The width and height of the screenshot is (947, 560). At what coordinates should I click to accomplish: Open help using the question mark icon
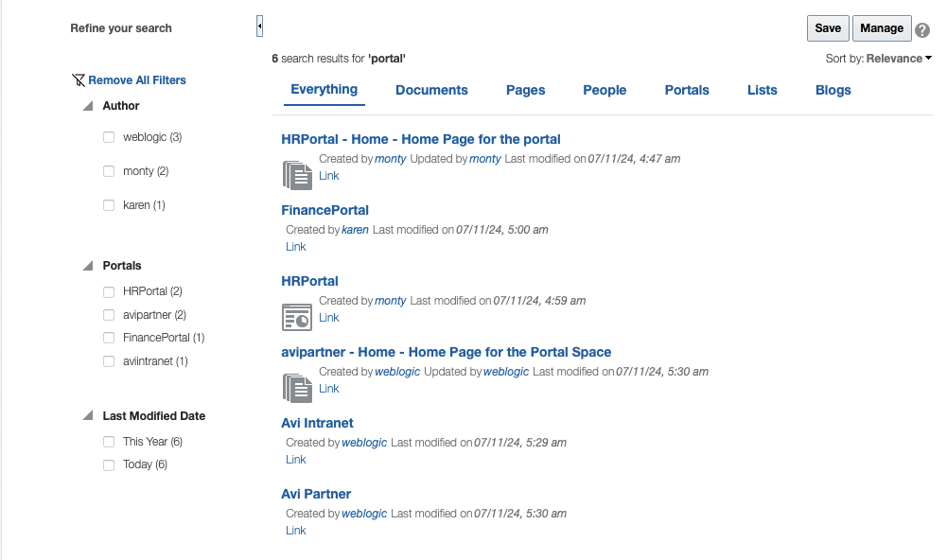tap(922, 28)
